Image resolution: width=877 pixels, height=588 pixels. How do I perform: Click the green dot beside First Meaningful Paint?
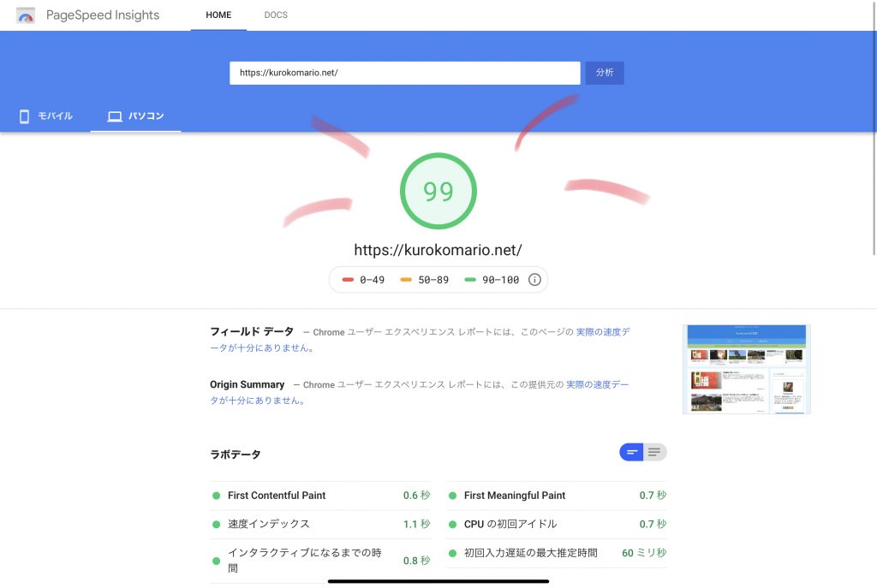(452, 496)
